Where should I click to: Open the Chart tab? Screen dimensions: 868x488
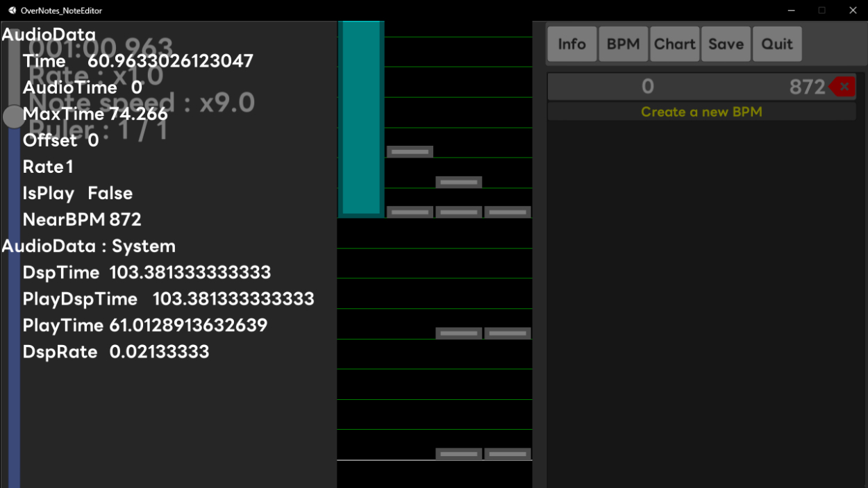[x=674, y=44]
